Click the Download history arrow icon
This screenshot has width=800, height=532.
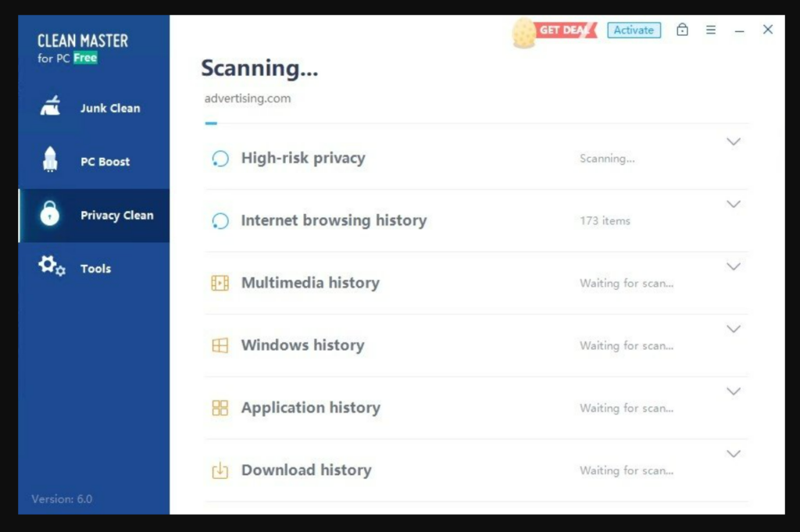(x=220, y=470)
